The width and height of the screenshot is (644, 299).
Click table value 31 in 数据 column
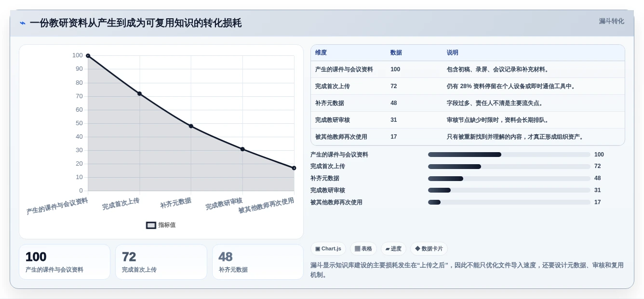coord(394,120)
